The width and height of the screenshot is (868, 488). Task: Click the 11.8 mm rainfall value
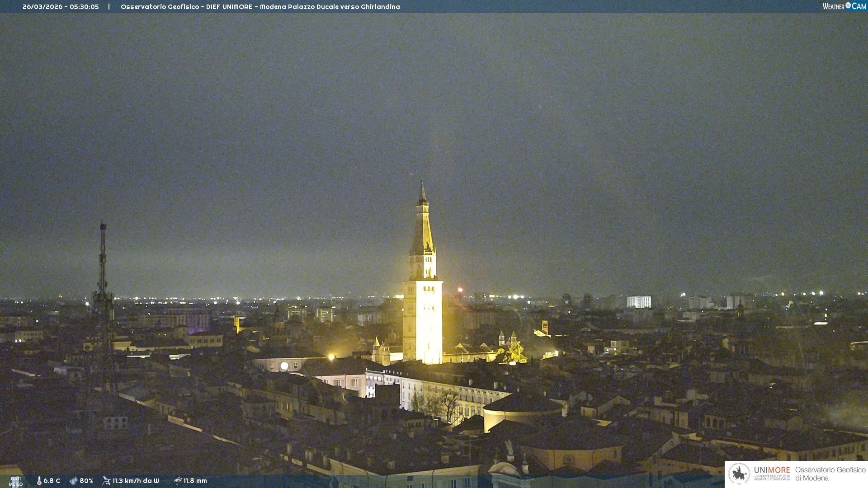[195, 481]
